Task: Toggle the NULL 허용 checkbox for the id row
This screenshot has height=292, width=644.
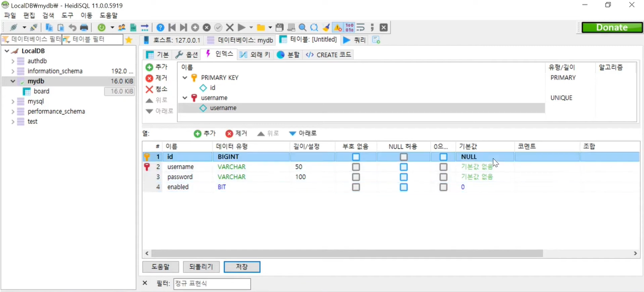Action: tap(404, 157)
